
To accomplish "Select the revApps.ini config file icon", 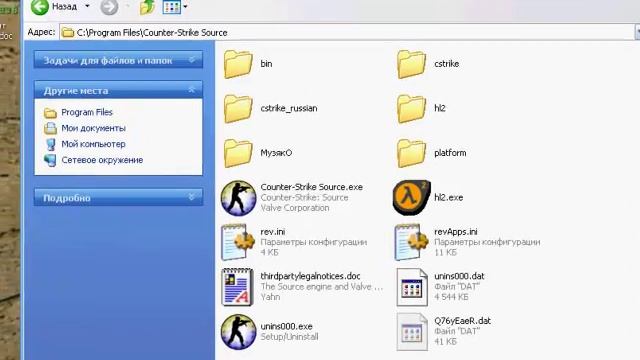I will tap(411, 242).
